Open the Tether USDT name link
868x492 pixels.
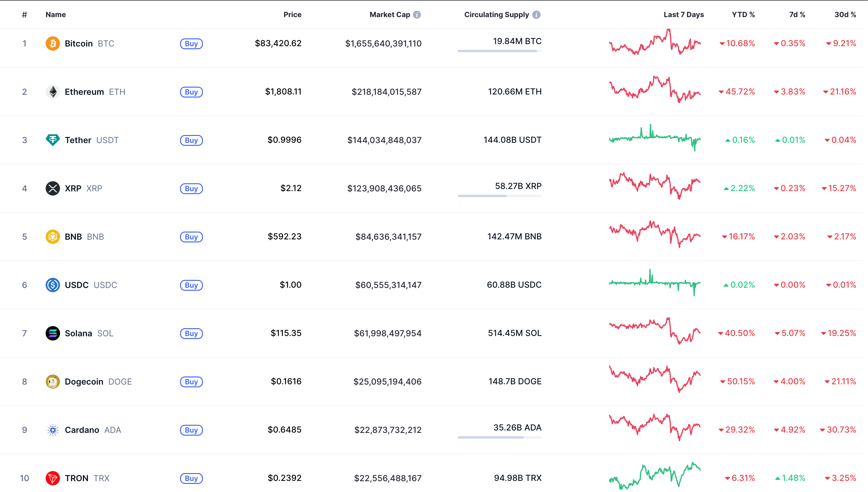[92, 140]
